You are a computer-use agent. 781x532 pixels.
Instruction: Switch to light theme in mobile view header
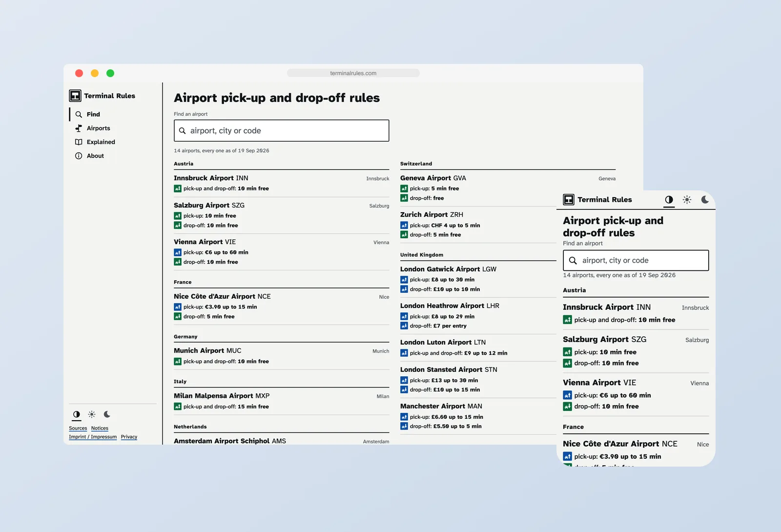pos(687,200)
